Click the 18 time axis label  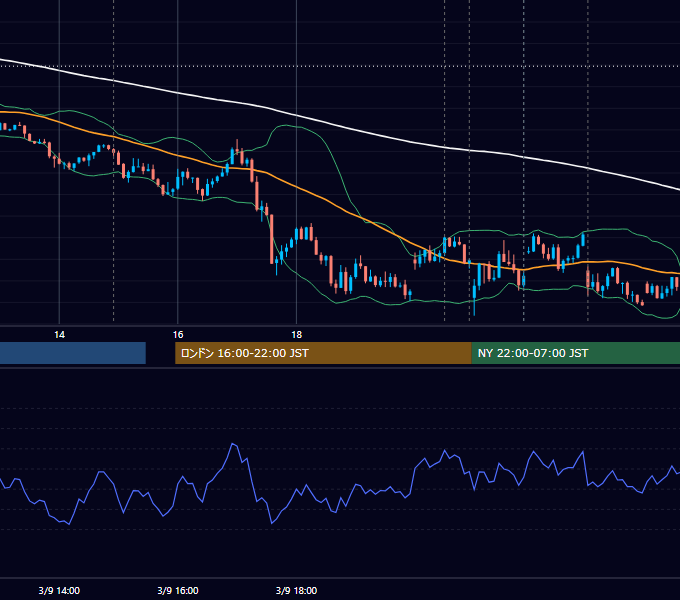click(x=296, y=335)
